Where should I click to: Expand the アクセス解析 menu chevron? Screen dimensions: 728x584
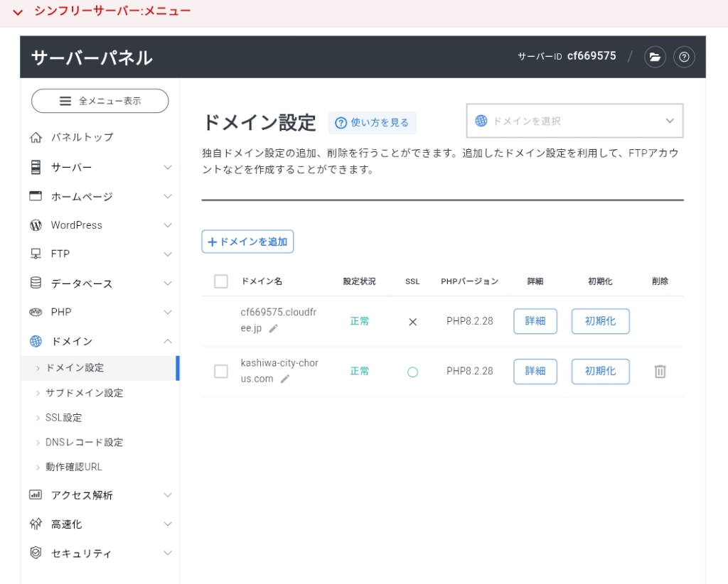(168, 495)
